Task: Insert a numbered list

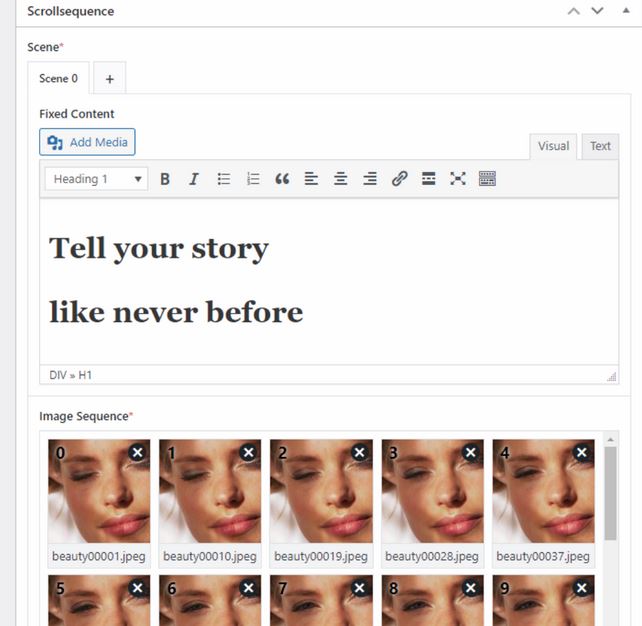Action: (253, 179)
